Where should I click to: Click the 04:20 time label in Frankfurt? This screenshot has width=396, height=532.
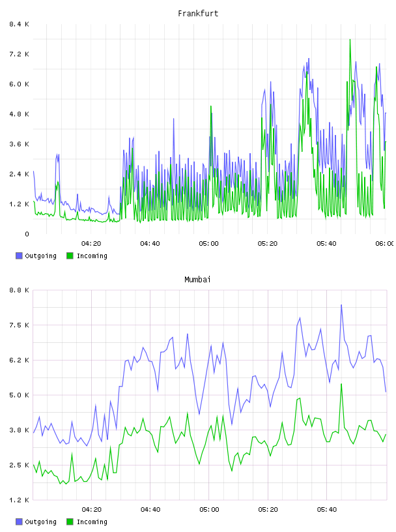pos(91,244)
